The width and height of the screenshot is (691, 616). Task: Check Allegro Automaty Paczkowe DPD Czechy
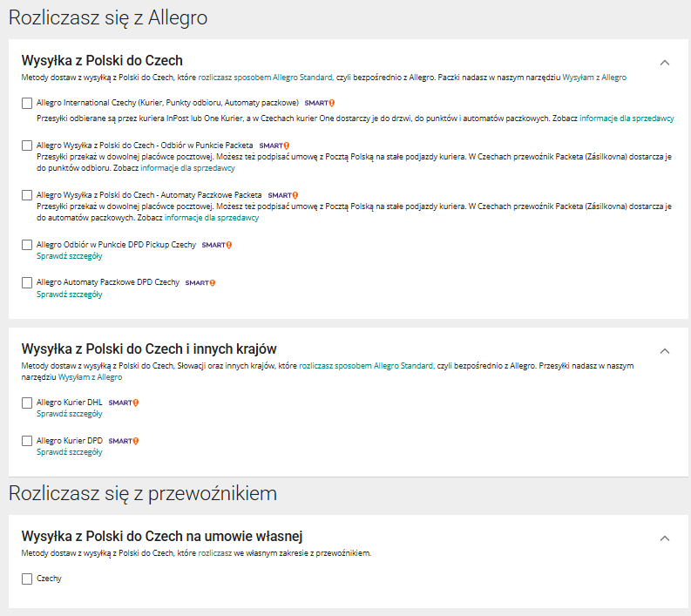tap(27, 282)
